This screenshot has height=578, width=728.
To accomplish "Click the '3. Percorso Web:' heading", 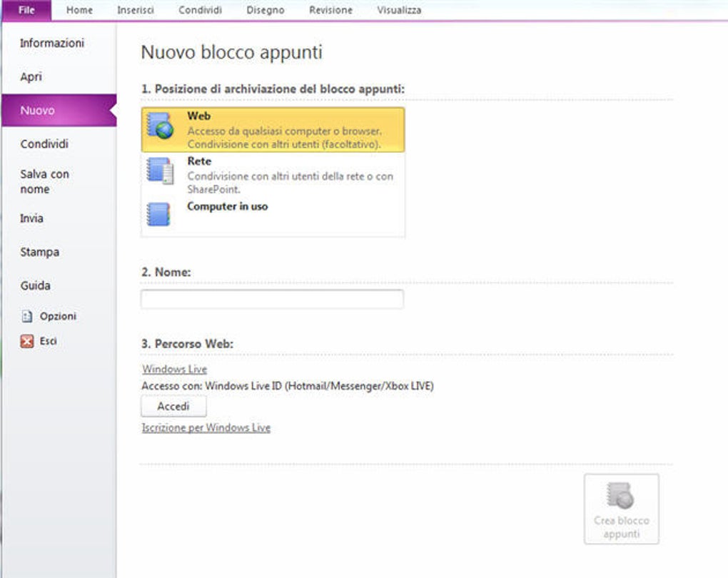I will coord(188,343).
